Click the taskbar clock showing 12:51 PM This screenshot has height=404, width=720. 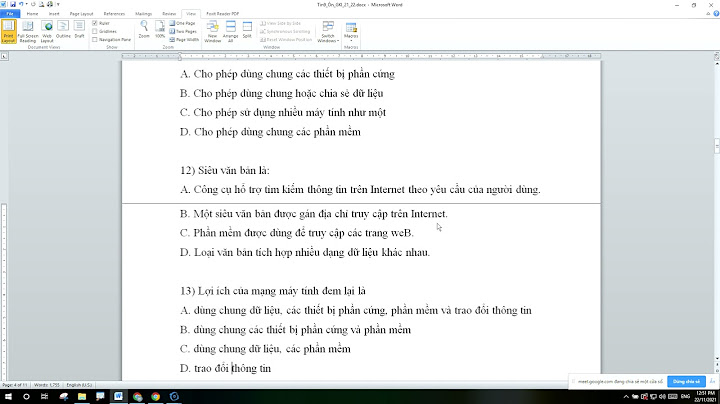[706, 396]
